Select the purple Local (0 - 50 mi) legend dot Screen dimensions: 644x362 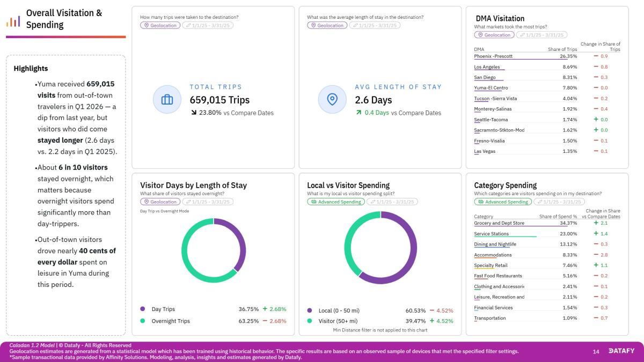point(310,310)
